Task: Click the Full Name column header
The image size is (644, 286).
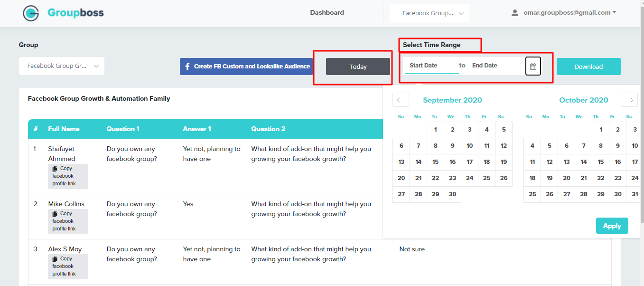Action: [64, 129]
